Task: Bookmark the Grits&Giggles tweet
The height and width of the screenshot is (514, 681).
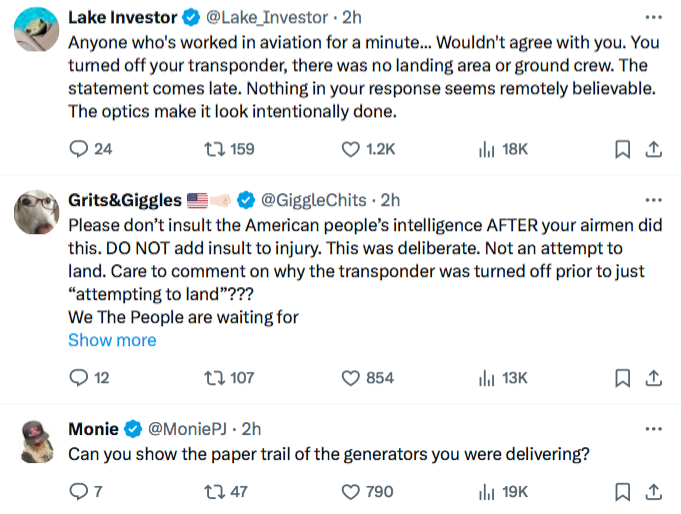Action: pos(622,378)
